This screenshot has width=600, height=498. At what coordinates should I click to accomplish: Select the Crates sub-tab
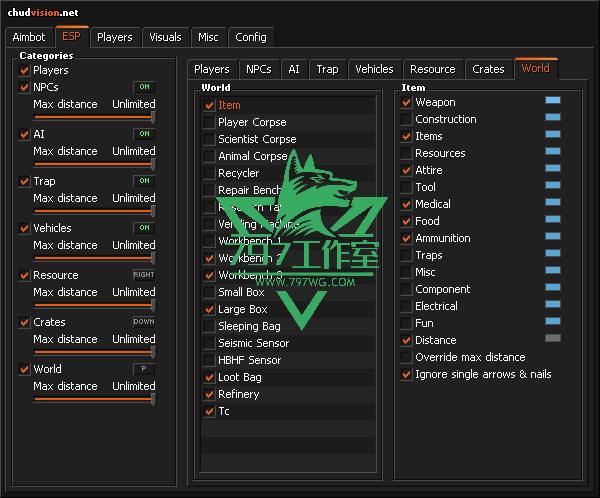pyautogui.click(x=488, y=69)
